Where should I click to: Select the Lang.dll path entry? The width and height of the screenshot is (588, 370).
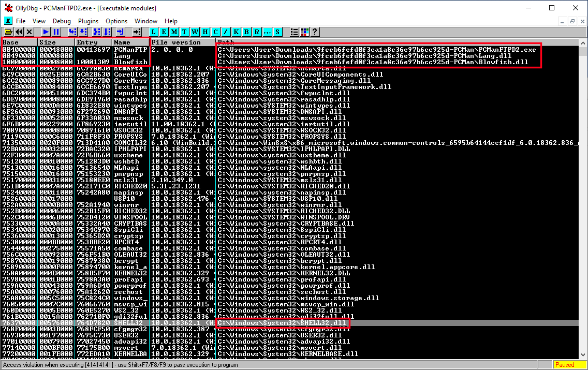tap(364, 56)
